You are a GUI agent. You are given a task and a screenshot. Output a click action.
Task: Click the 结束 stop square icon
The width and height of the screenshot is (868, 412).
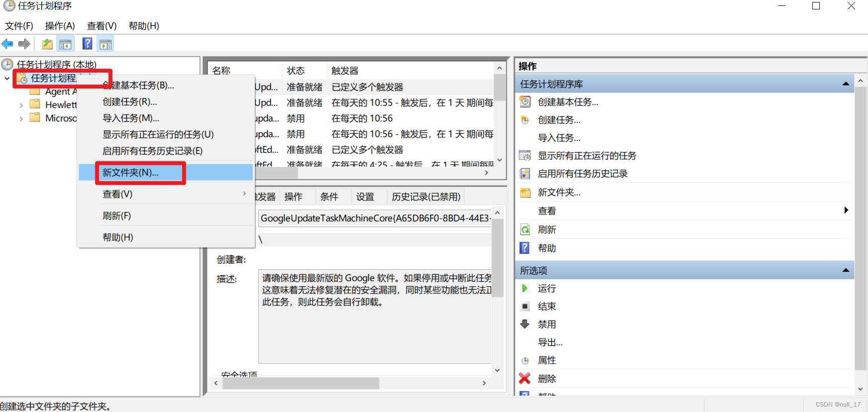click(x=524, y=306)
